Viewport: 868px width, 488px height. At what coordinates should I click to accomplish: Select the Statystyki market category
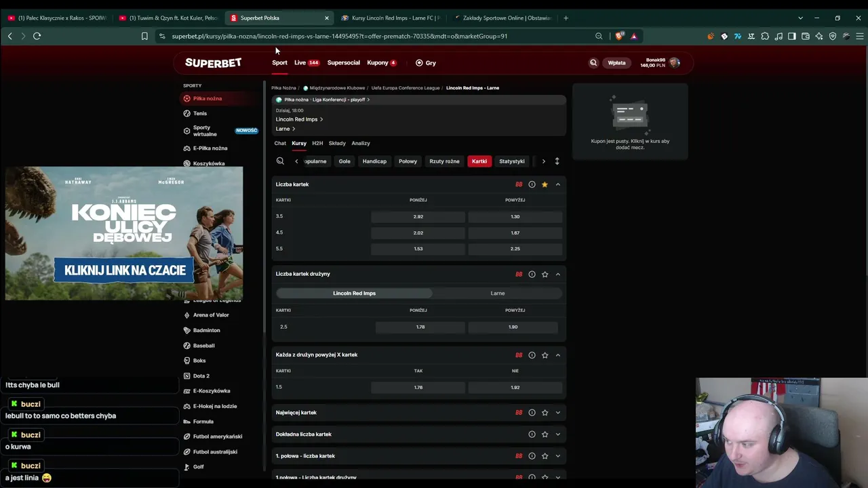[512, 161]
